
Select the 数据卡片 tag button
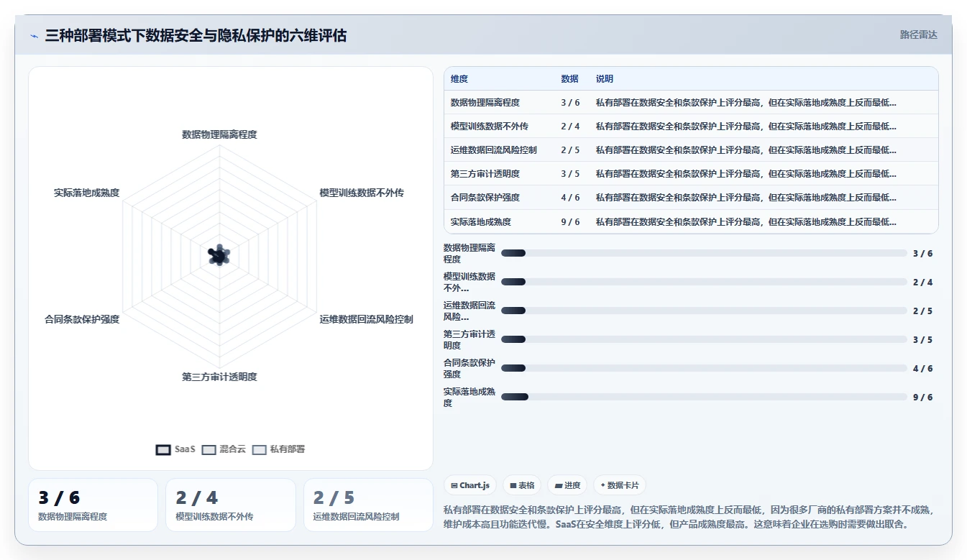click(x=619, y=485)
